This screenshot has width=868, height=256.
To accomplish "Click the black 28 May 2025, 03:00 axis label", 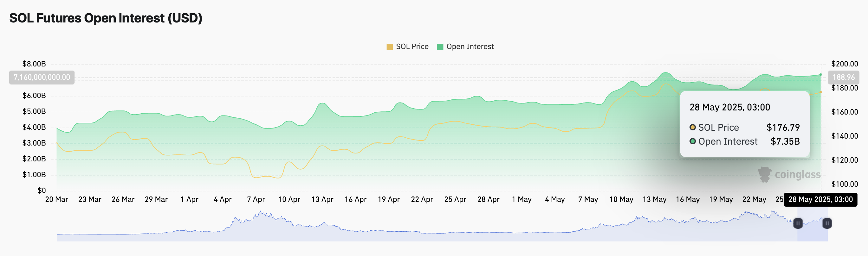I will [x=820, y=199].
